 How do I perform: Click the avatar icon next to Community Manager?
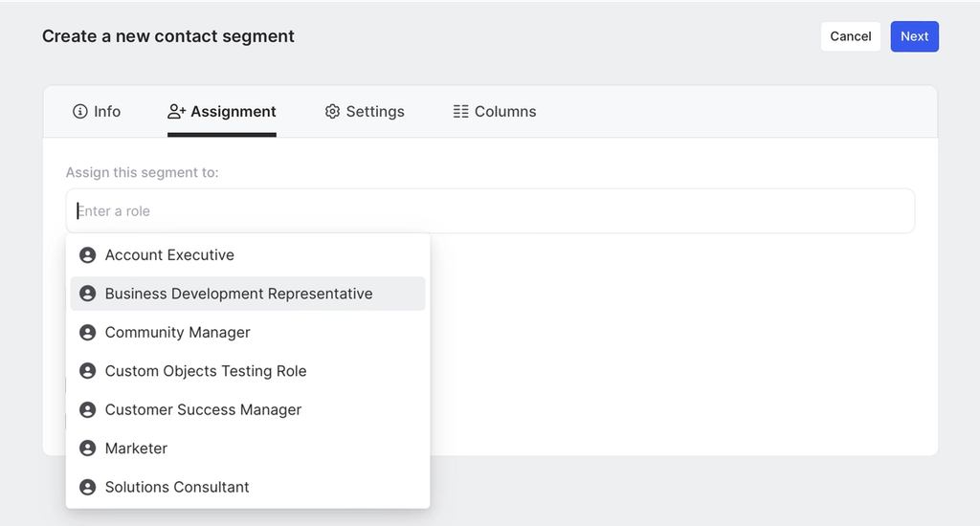click(x=87, y=333)
